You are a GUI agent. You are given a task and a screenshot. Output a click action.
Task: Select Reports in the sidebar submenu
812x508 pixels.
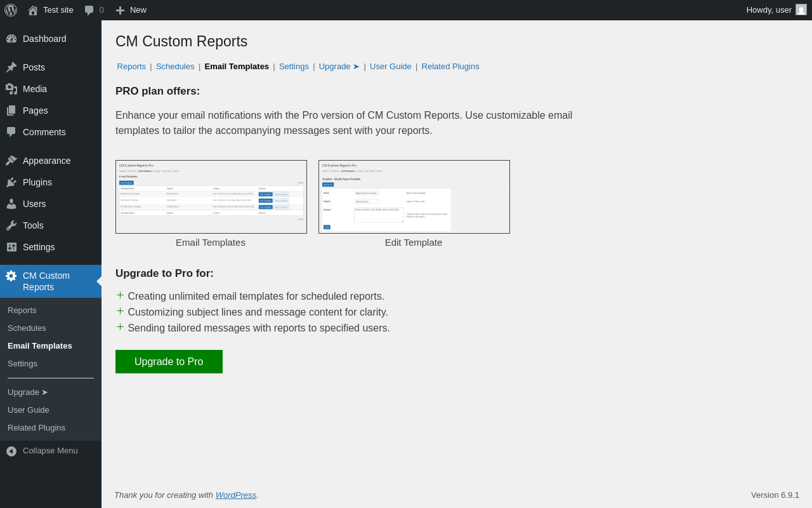point(22,311)
